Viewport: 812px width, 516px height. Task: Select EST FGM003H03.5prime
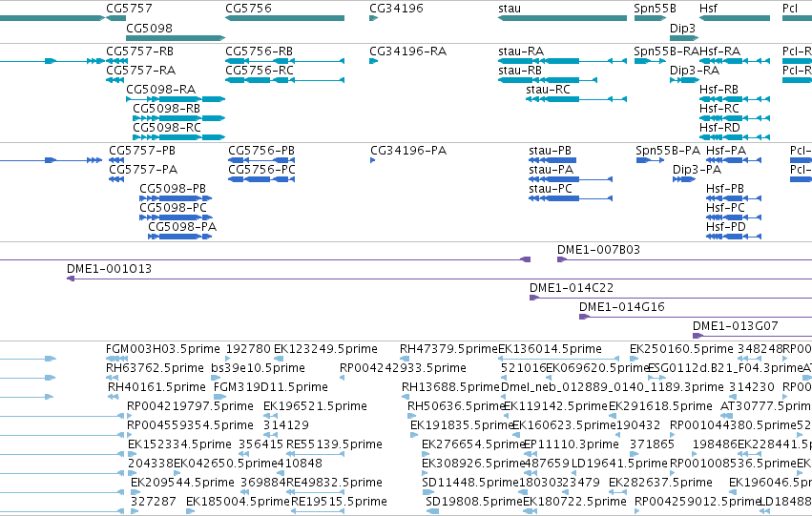(163, 349)
